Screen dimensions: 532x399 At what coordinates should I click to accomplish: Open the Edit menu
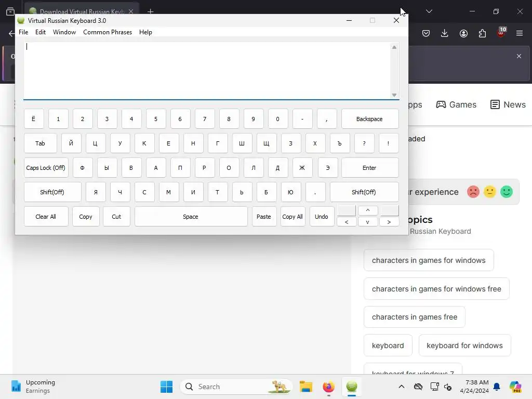(41, 32)
